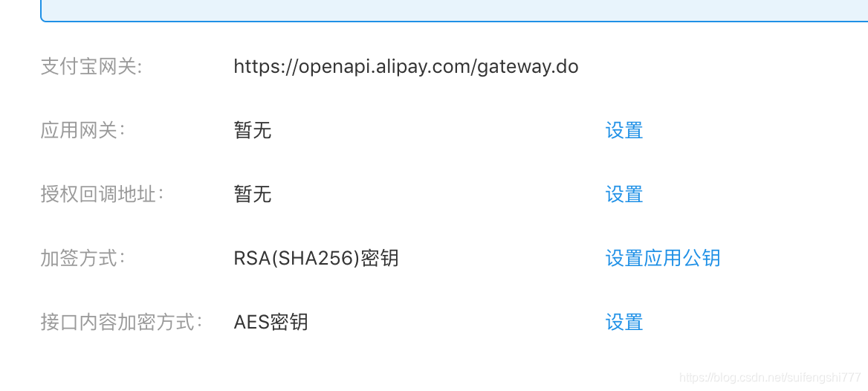
Task: Click the blog.csdn.net watermark URL
Action: point(769,378)
